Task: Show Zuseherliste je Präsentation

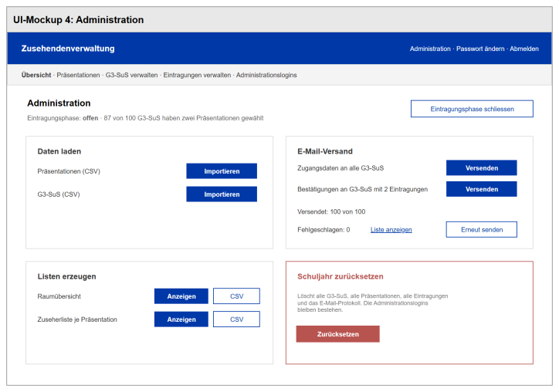Action: click(x=181, y=319)
